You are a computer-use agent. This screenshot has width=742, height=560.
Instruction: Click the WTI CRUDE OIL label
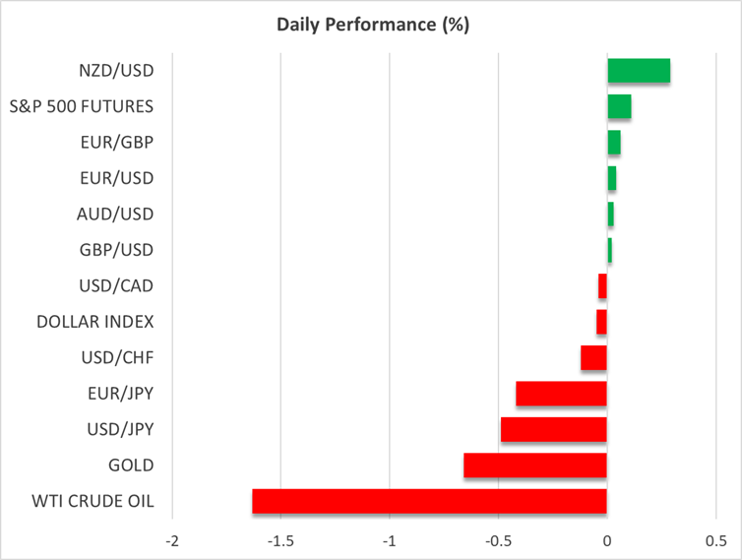[x=91, y=501]
